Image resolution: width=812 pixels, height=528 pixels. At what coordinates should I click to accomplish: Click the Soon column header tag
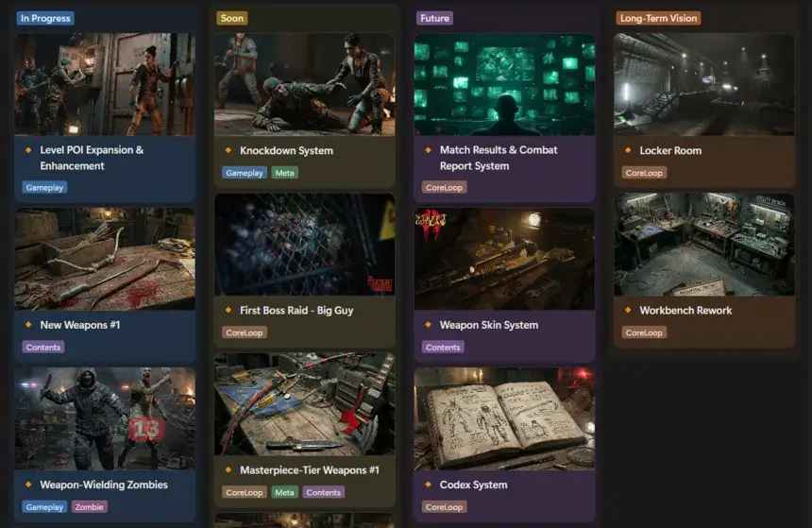click(231, 18)
